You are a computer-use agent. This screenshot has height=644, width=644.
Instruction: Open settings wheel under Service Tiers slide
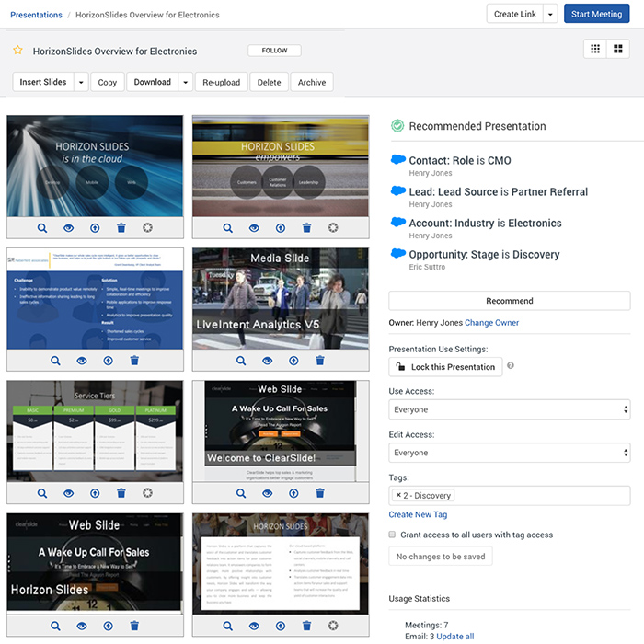147,493
